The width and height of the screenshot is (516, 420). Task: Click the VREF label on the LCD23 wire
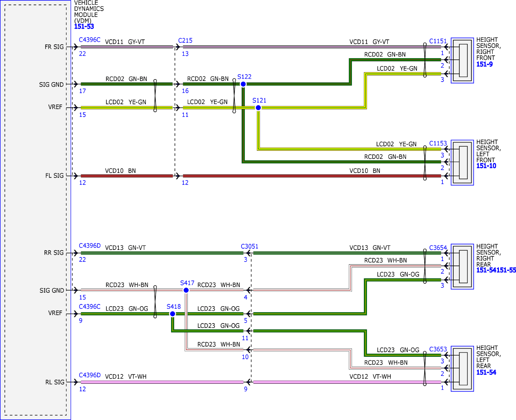[x=55, y=313]
